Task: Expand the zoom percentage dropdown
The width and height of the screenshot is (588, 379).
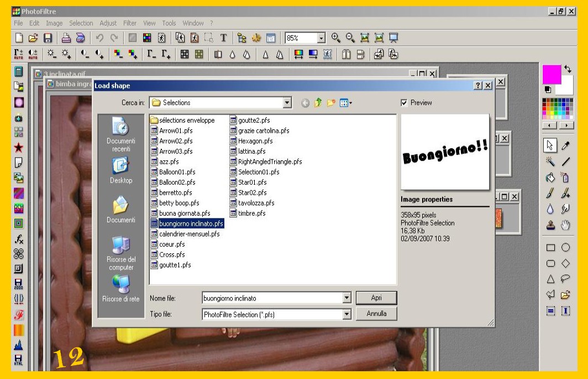Action: (x=321, y=38)
